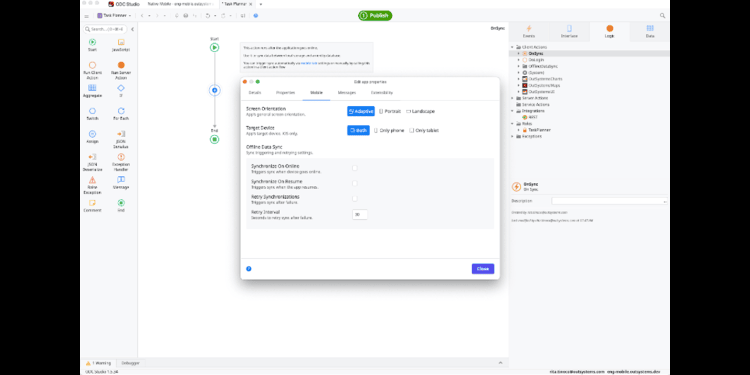Enable Synchronize On Online checkbox
This screenshot has height=375, width=750.
pos(354,168)
